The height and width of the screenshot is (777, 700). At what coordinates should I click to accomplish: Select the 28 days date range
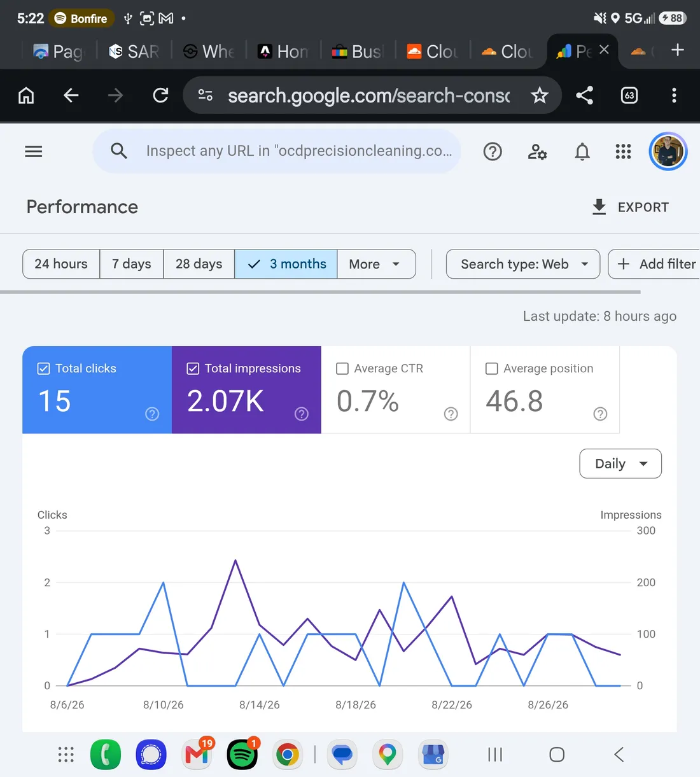tap(199, 264)
